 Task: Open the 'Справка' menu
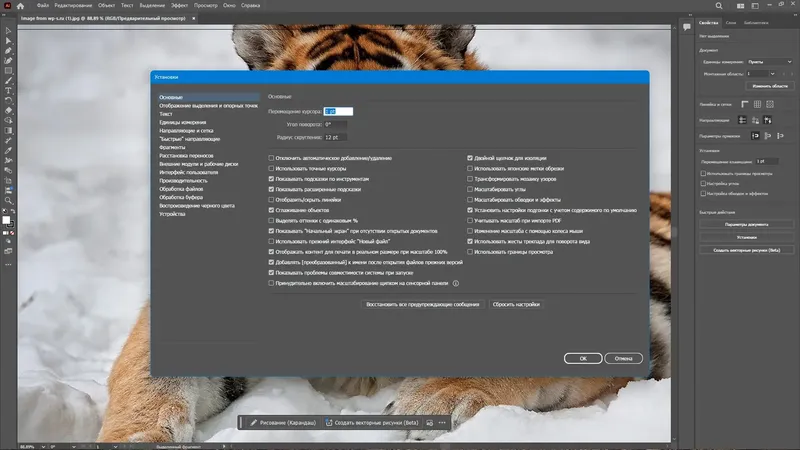251,6
